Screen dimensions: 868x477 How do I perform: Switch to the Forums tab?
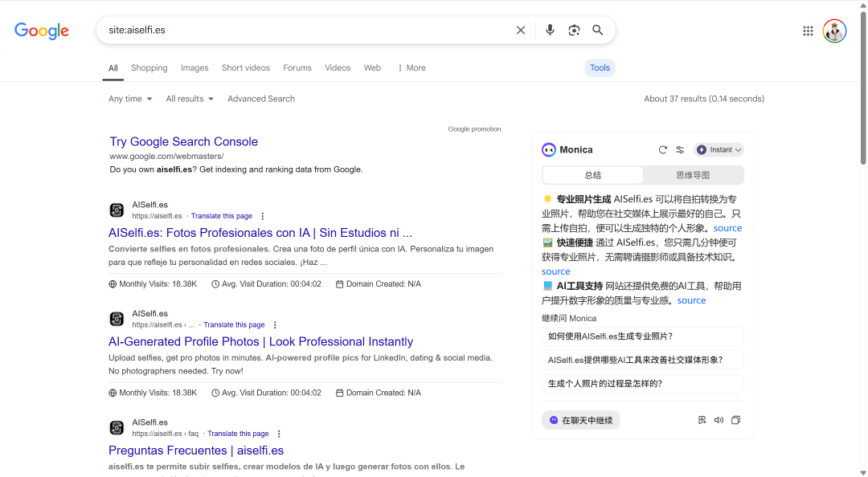coord(297,67)
